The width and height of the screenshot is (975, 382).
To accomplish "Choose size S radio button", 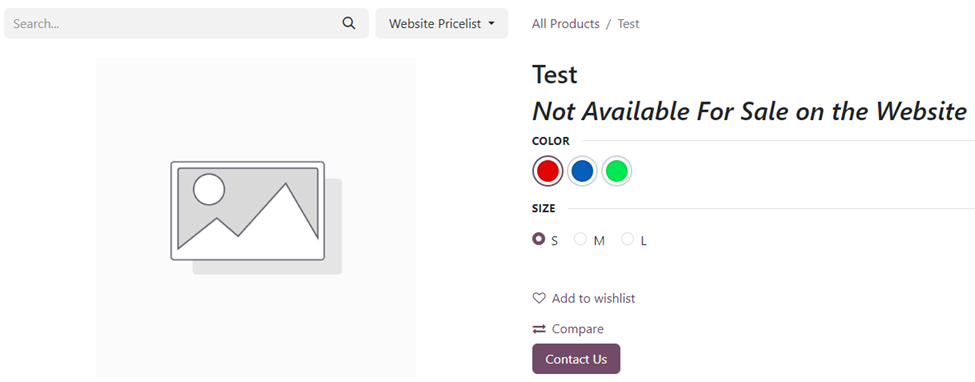I will click(538, 239).
